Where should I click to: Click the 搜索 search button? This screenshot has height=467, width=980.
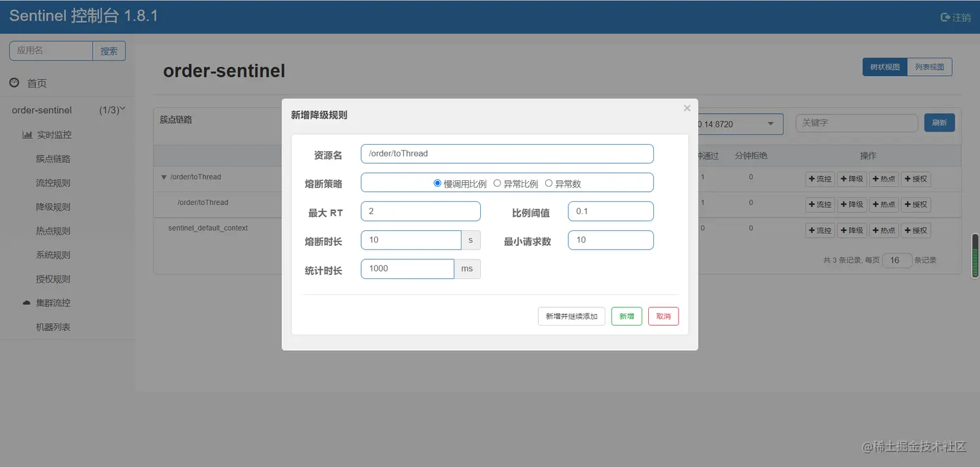[109, 51]
